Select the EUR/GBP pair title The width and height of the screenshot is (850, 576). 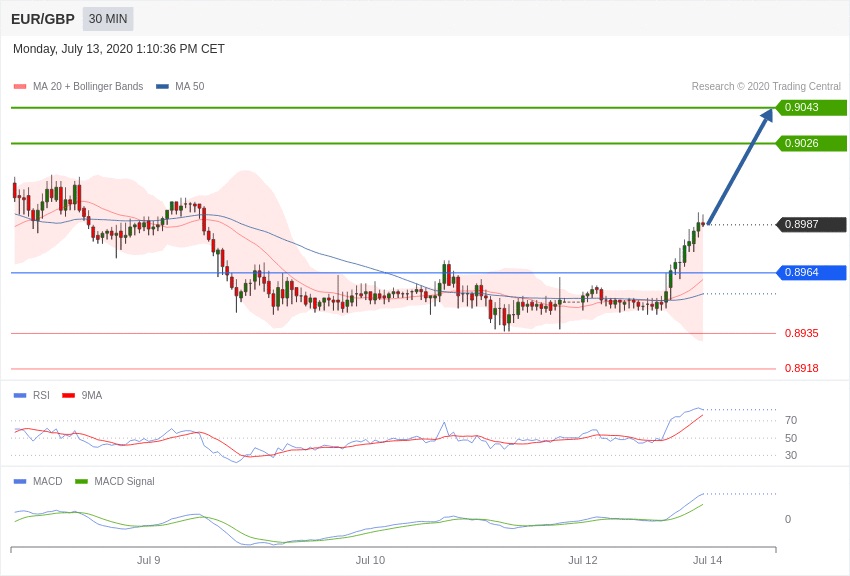tap(43, 19)
